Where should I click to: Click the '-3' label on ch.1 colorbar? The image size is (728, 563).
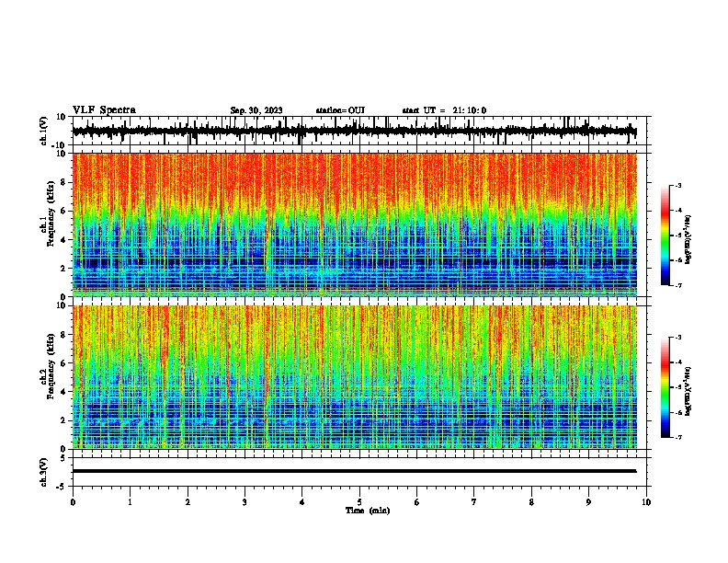click(677, 185)
